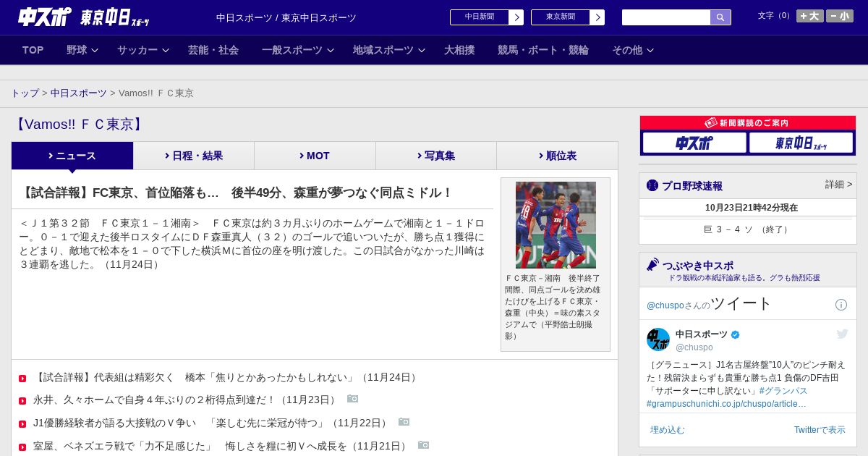
Task: Click トップ breadcrumb link
Action: point(25,93)
